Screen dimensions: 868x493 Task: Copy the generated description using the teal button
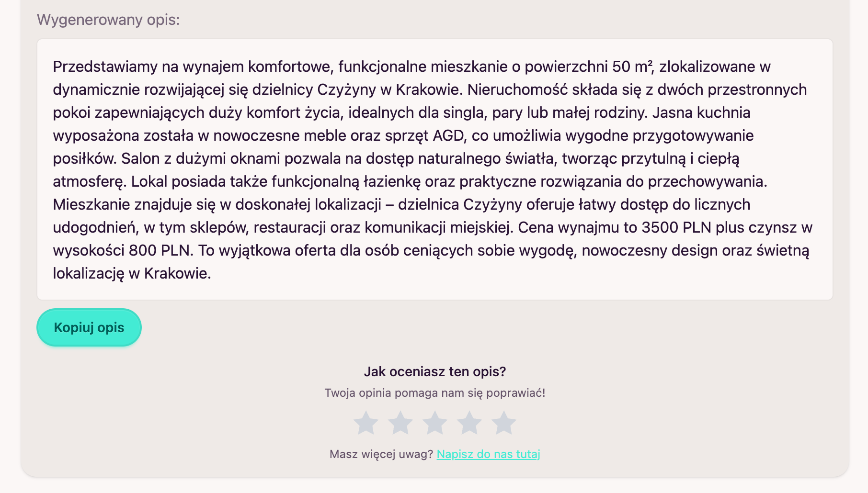89,327
